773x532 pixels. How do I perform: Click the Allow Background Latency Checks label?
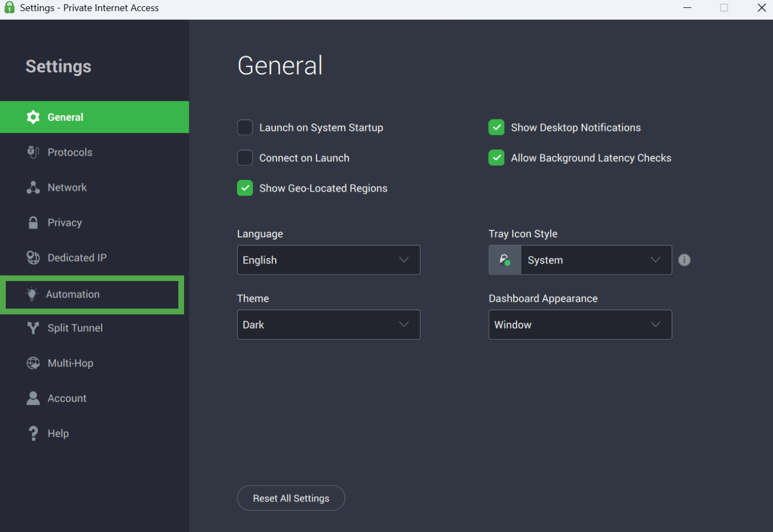591,158
